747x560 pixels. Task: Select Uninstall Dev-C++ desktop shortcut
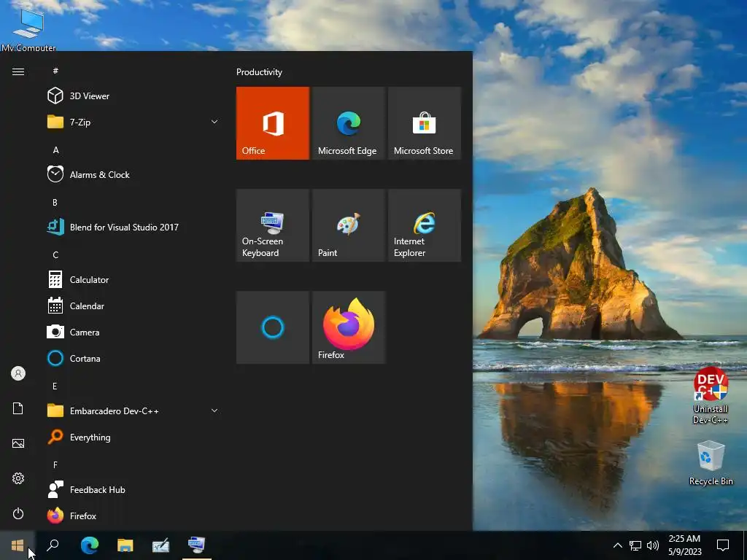711,395
